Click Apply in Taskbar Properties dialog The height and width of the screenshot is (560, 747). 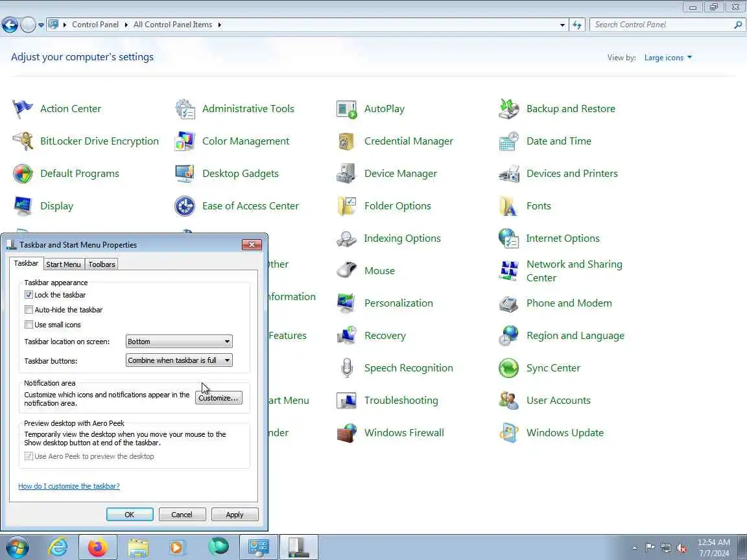point(234,515)
